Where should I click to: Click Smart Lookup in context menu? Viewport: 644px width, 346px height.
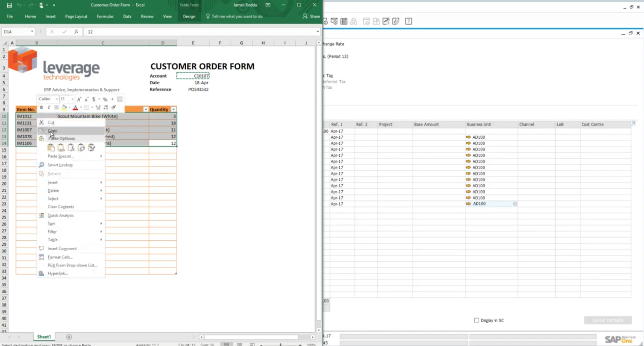[x=71, y=165]
